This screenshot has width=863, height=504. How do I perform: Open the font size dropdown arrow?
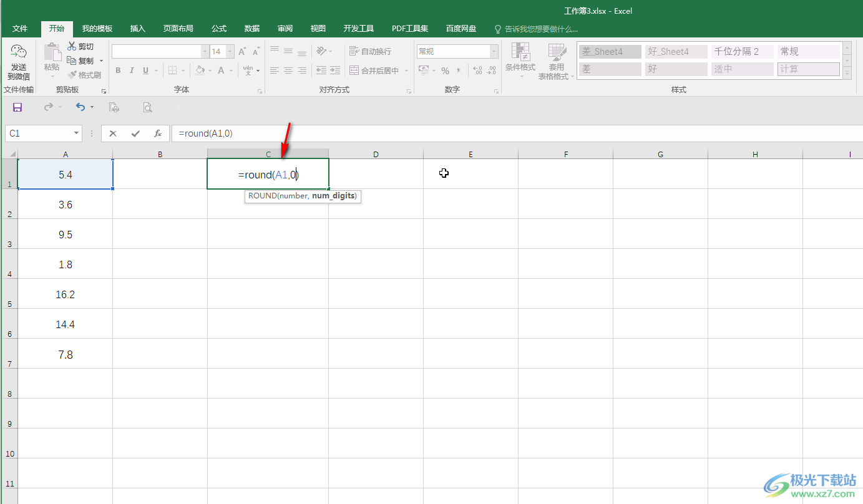pyautogui.click(x=230, y=52)
